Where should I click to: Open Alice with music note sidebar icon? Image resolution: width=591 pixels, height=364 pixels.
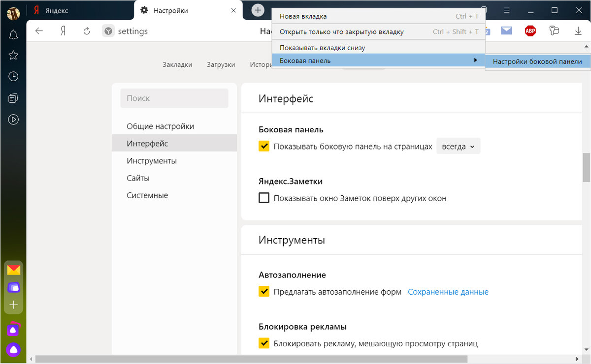coord(13,329)
